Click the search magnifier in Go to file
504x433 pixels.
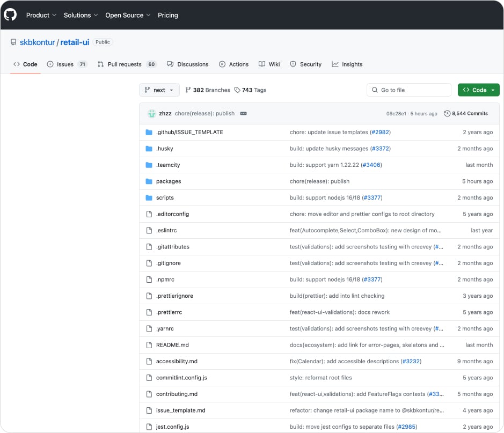(375, 90)
